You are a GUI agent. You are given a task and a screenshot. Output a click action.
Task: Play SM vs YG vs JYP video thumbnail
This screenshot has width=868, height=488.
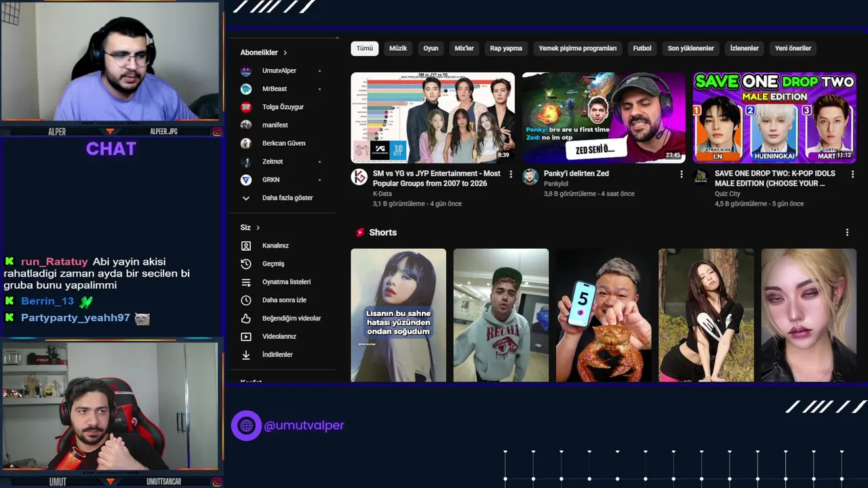pos(433,118)
